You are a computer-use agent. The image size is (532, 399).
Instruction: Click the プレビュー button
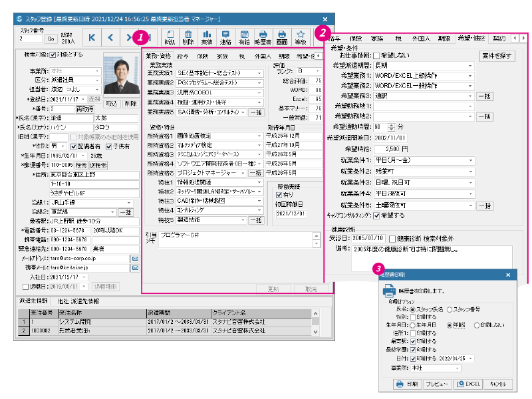[437, 384]
